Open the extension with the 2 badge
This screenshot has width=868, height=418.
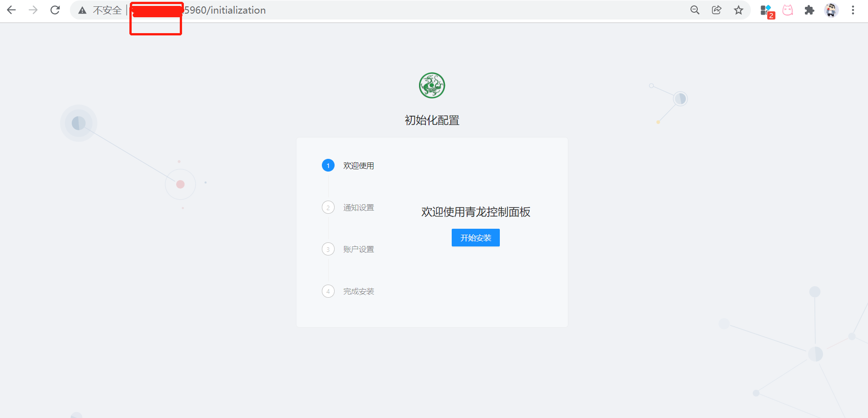coord(765,10)
